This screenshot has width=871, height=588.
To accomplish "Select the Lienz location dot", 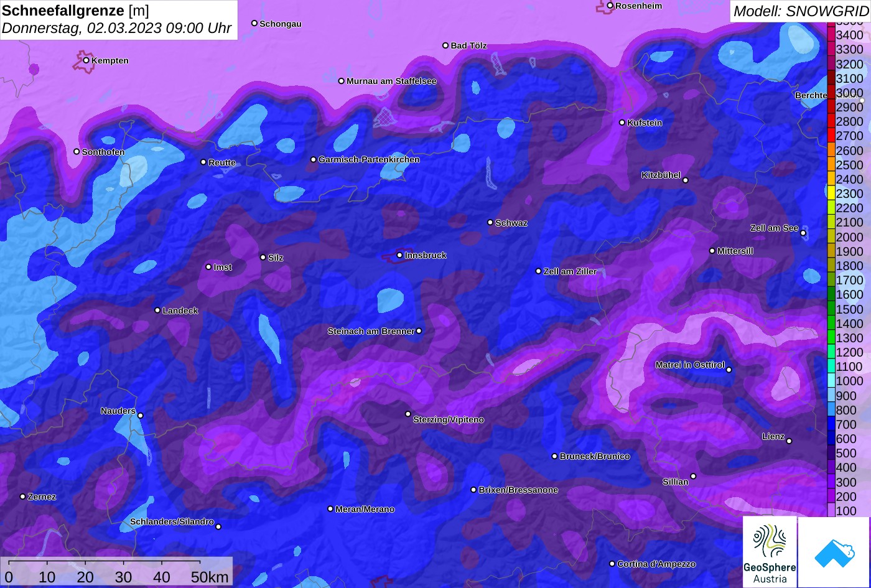I will [x=789, y=441].
